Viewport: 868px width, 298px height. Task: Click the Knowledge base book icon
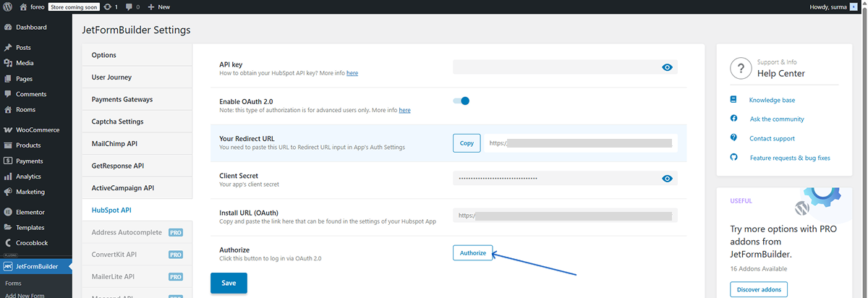click(x=733, y=99)
